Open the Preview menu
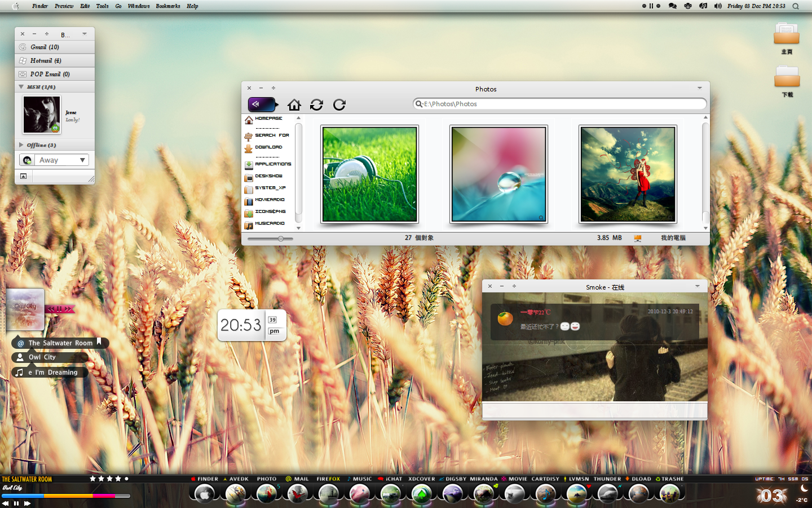812x508 pixels. (x=64, y=6)
